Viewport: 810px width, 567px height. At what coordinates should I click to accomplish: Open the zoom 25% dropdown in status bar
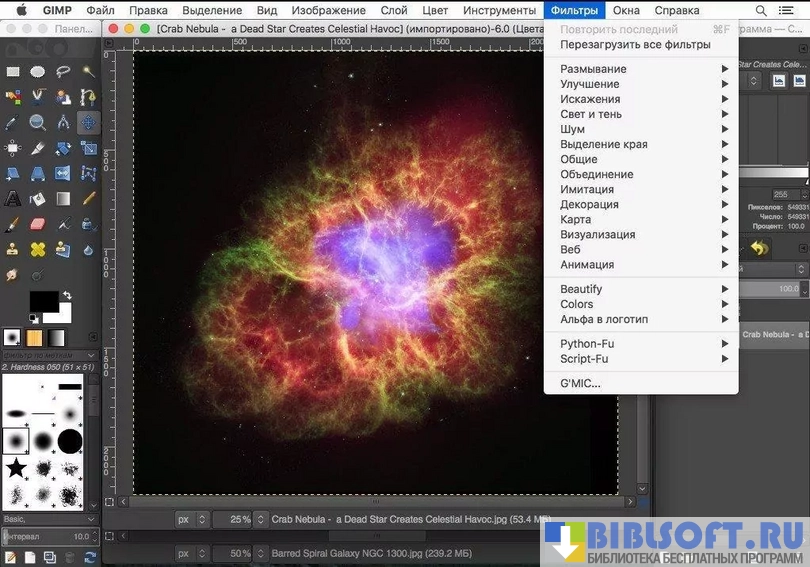pos(260,519)
